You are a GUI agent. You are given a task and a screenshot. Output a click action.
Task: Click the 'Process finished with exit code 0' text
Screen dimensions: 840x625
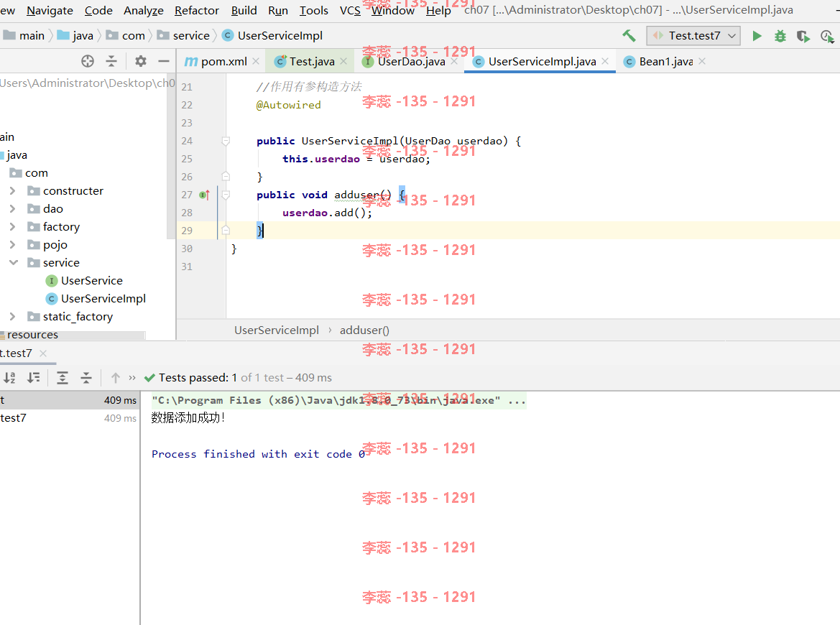[258, 454]
